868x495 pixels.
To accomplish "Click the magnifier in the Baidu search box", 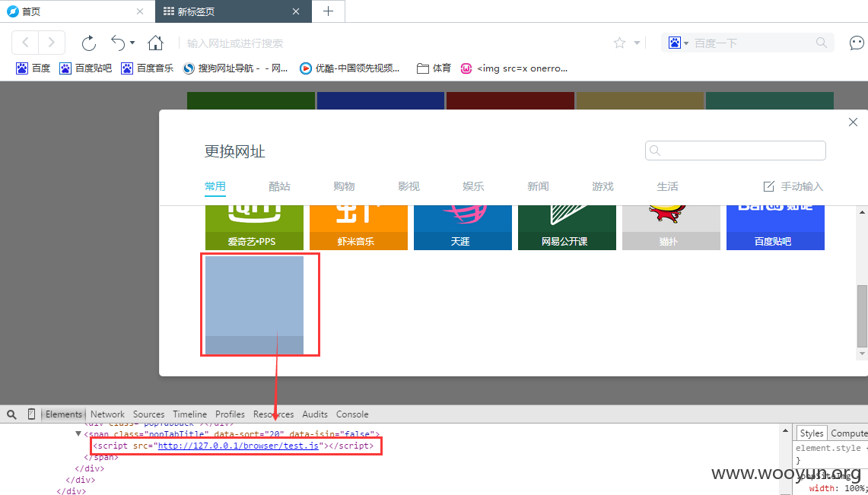I will (x=822, y=43).
